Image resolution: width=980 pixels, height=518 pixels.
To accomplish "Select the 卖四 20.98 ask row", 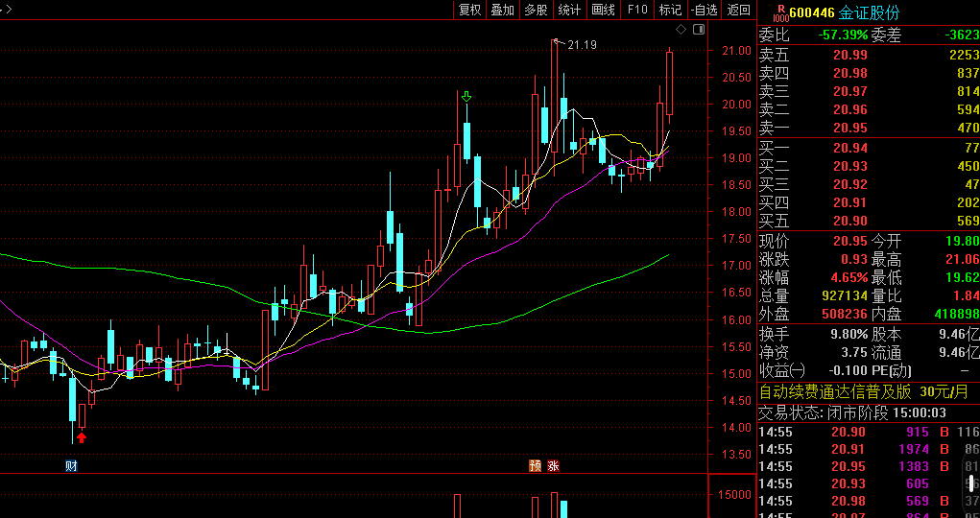I will tap(869, 74).
